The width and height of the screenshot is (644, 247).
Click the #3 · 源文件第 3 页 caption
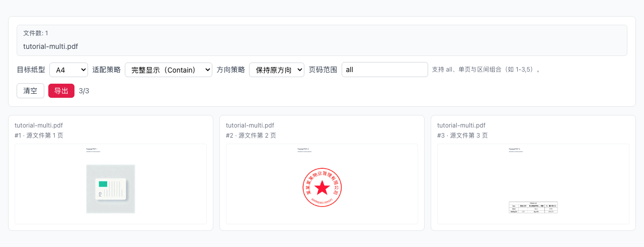462,136
